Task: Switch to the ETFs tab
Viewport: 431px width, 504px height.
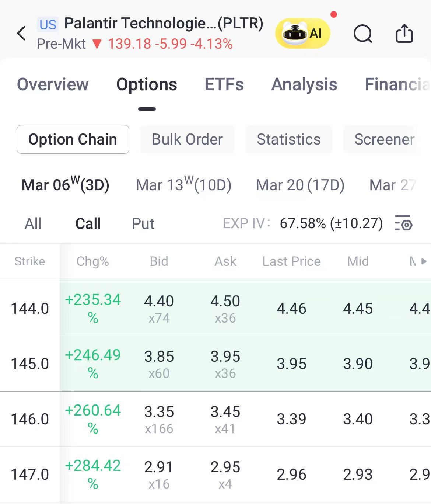Action: click(224, 84)
